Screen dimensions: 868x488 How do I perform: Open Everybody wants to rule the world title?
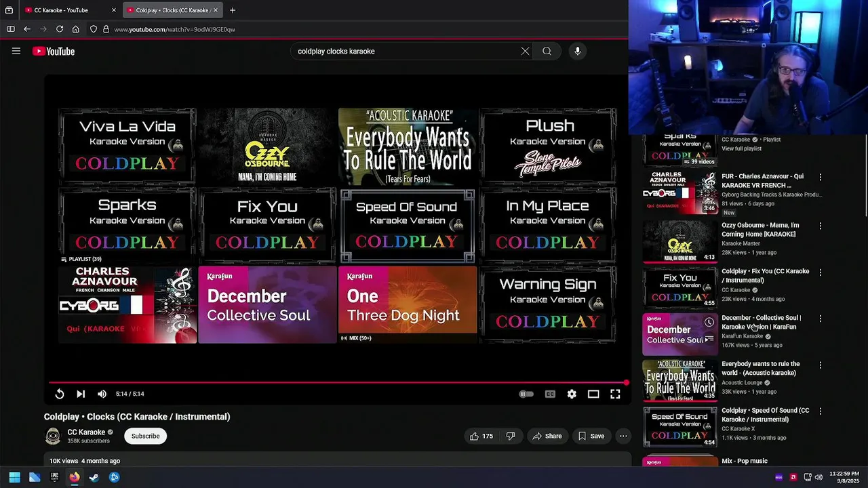[760, 368]
